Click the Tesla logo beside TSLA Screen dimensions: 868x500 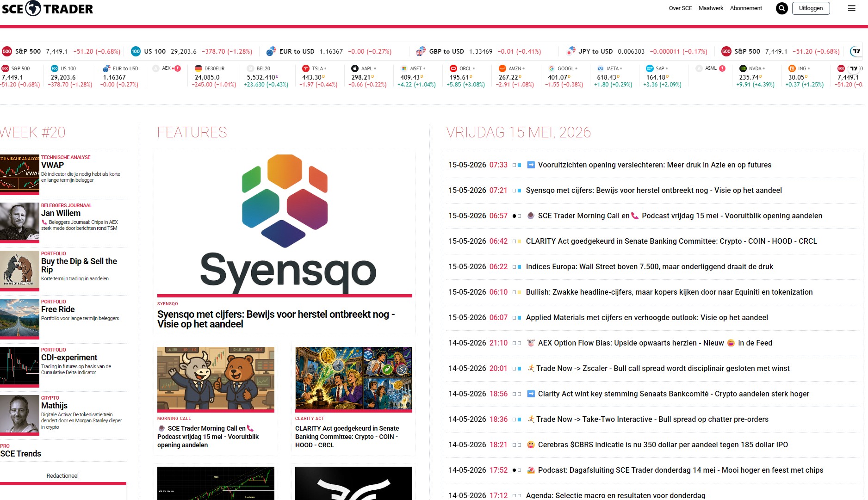click(x=305, y=68)
